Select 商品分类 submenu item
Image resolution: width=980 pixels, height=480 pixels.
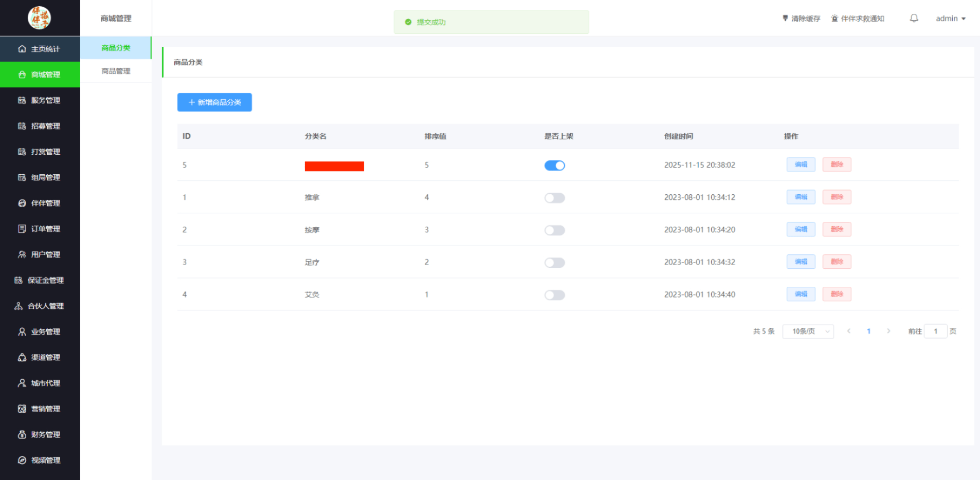[116, 48]
